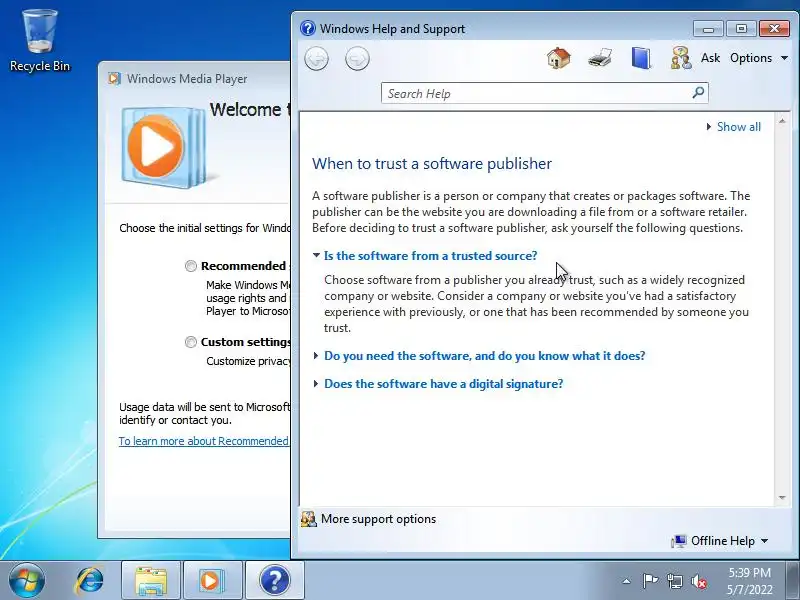Select Recommended settings radio button

coord(191,266)
